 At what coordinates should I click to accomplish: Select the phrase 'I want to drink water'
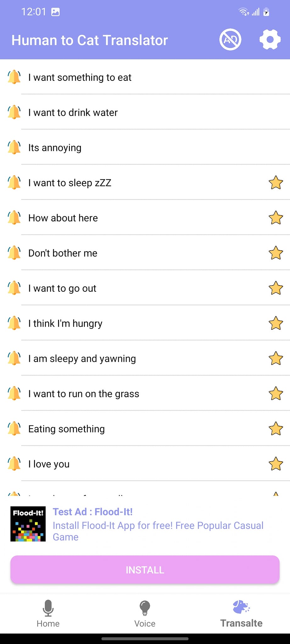[x=73, y=113]
